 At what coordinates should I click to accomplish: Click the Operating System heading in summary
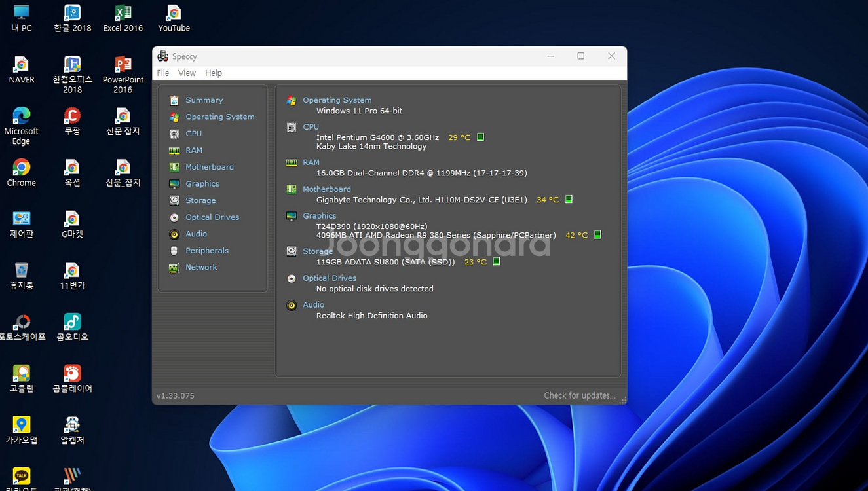[x=337, y=100]
